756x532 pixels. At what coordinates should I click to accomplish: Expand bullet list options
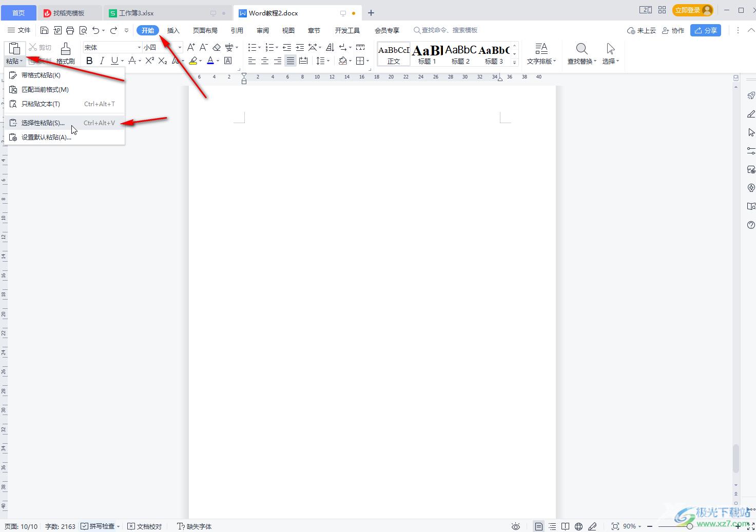click(259, 47)
